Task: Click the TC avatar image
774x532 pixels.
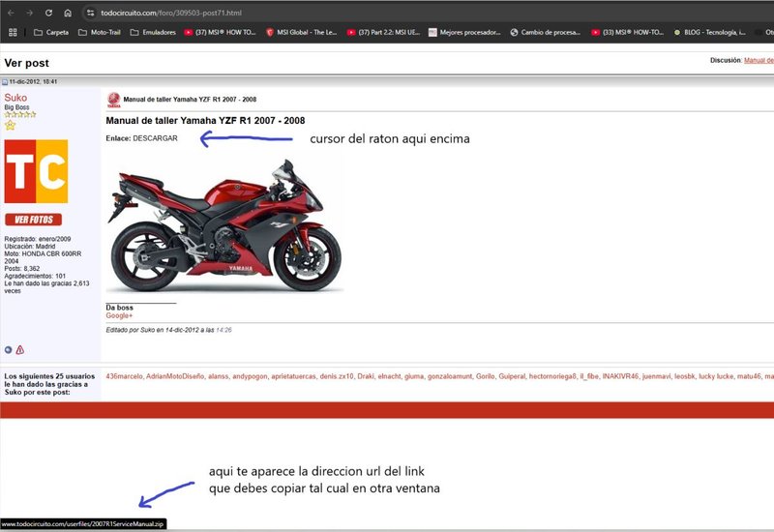Action: pyautogui.click(x=36, y=171)
